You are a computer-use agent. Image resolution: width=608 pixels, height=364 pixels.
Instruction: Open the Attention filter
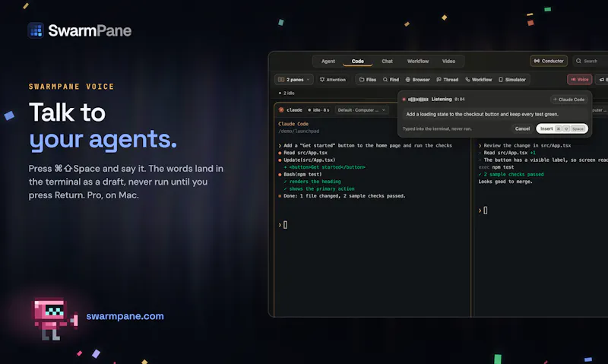coord(333,80)
